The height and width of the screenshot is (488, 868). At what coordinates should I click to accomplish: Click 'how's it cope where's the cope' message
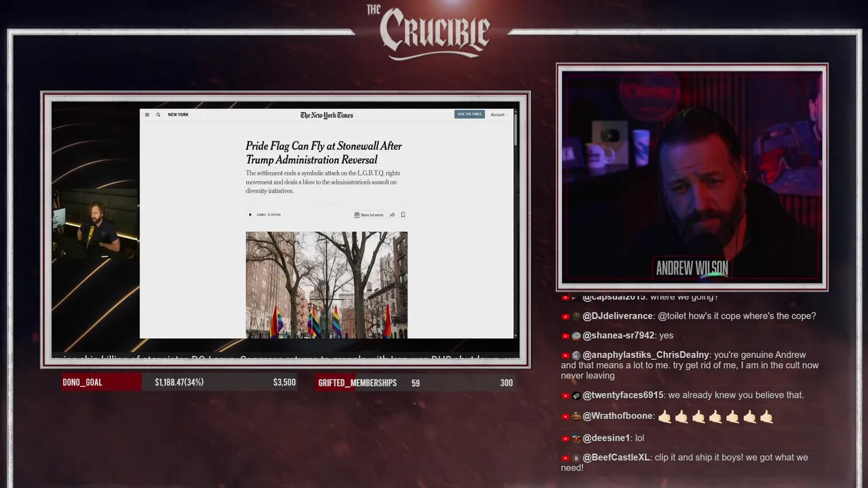click(737, 316)
